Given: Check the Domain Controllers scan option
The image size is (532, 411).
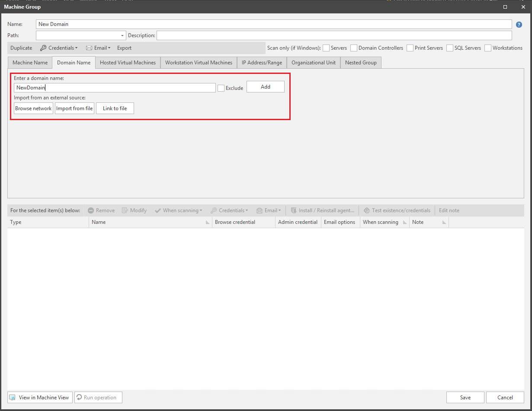Looking at the screenshot, I should click(x=354, y=48).
